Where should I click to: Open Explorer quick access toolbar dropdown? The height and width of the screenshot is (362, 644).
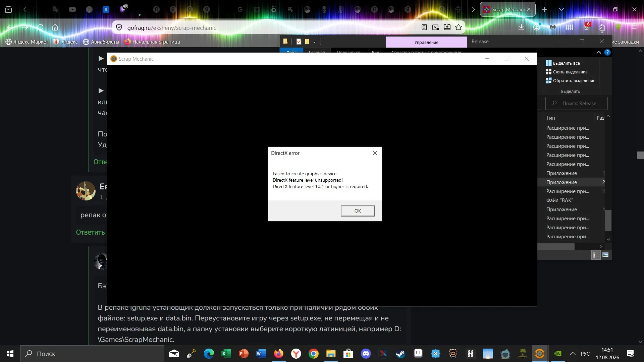tap(315, 42)
